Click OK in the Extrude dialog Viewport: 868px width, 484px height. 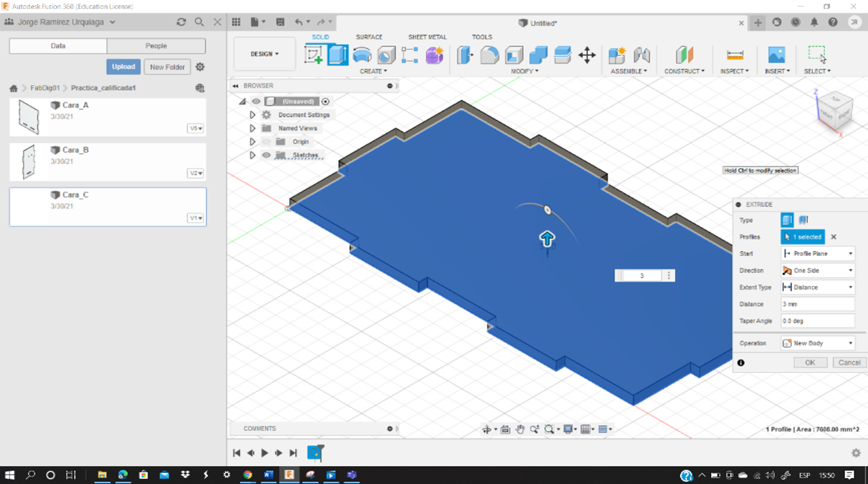[x=810, y=363]
